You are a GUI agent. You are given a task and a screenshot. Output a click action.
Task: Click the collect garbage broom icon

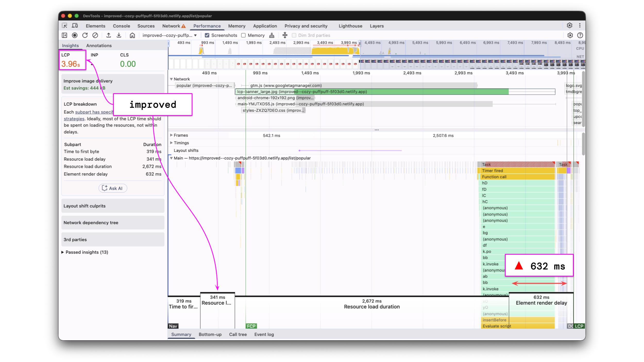pos(272,35)
